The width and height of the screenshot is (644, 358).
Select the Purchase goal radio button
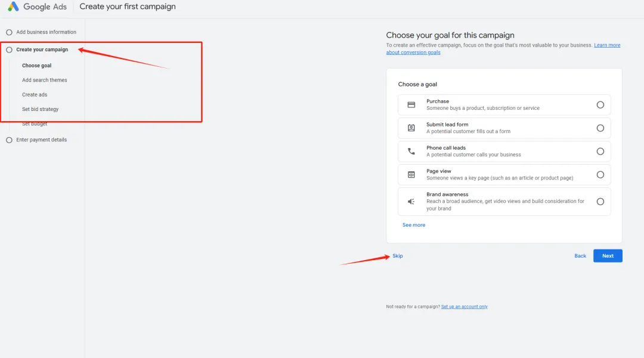(600, 105)
